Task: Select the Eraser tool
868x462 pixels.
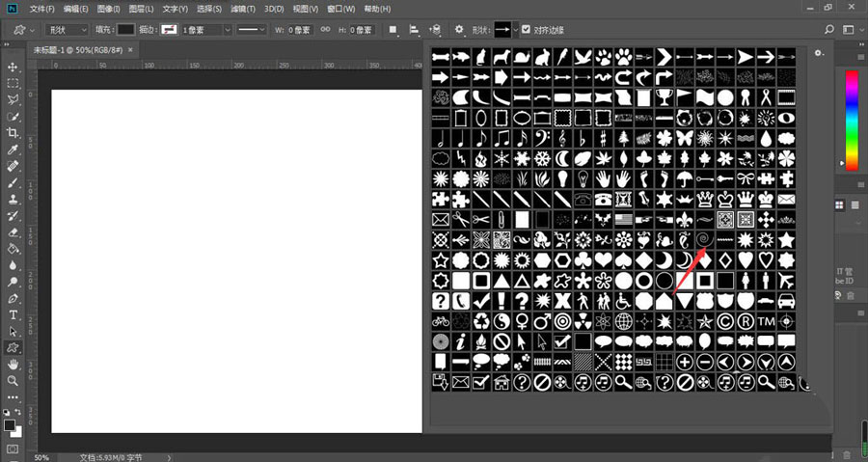Action: point(13,232)
